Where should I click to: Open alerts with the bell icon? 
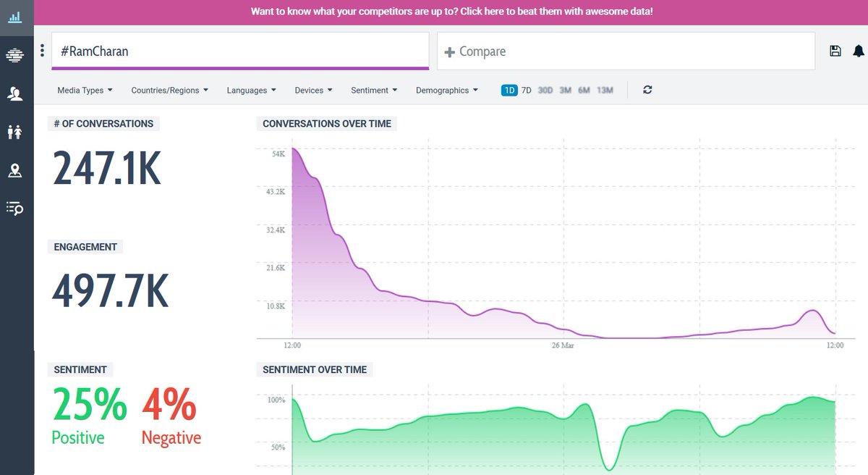[x=859, y=51]
